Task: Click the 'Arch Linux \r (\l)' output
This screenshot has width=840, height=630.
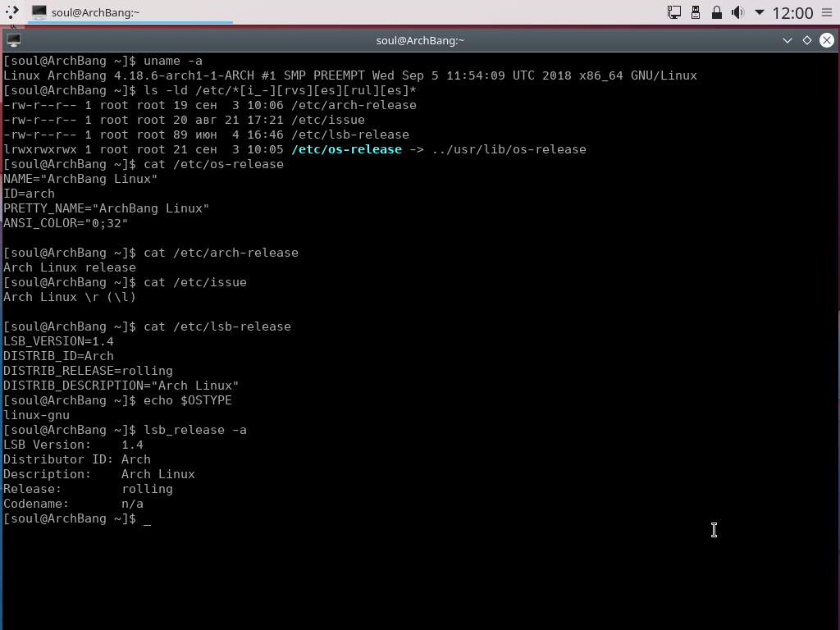Action: [x=70, y=297]
